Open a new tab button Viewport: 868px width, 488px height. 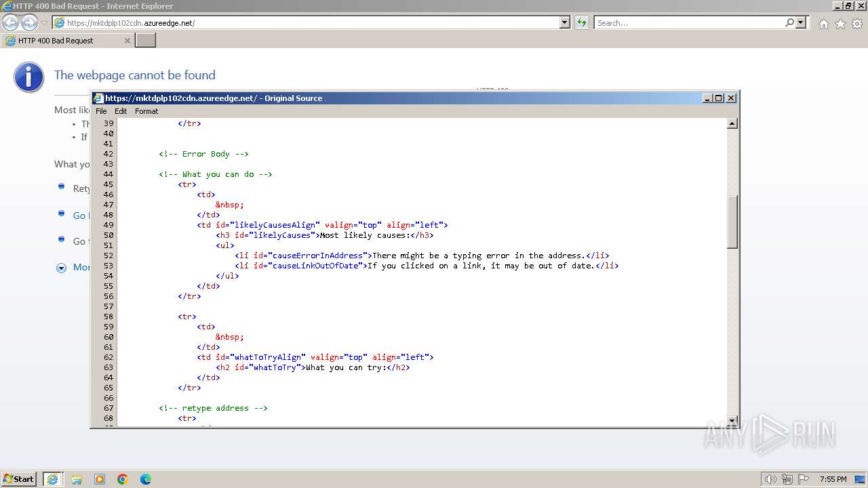click(x=146, y=41)
